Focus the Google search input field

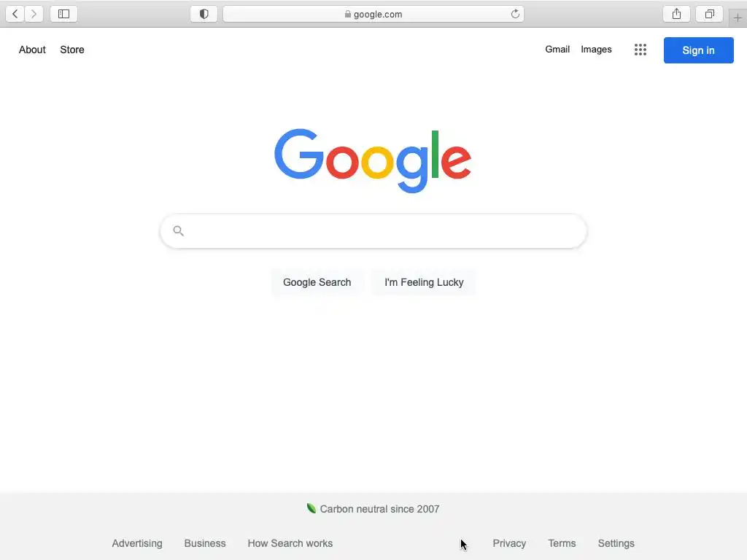(373, 231)
